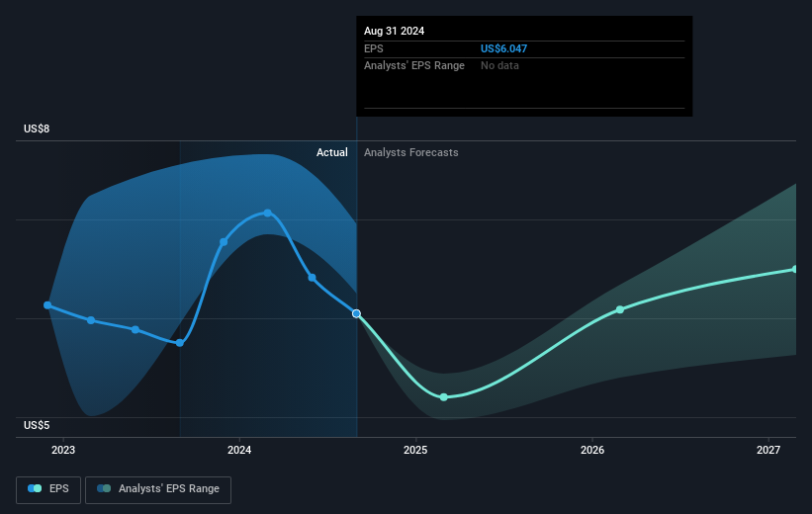Click the EPS low point in late 2023
Screen dimensions: 812x514
[180, 343]
